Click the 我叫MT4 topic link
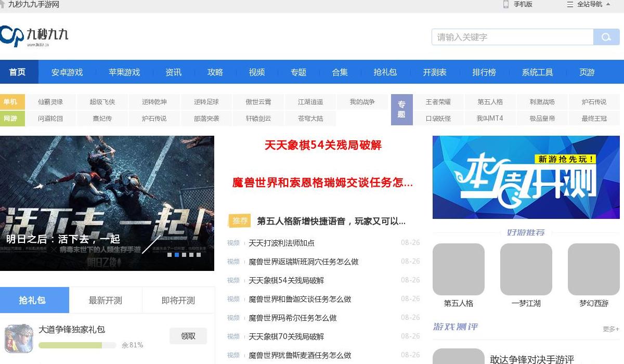The height and width of the screenshot is (364, 624). click(490, 119)
